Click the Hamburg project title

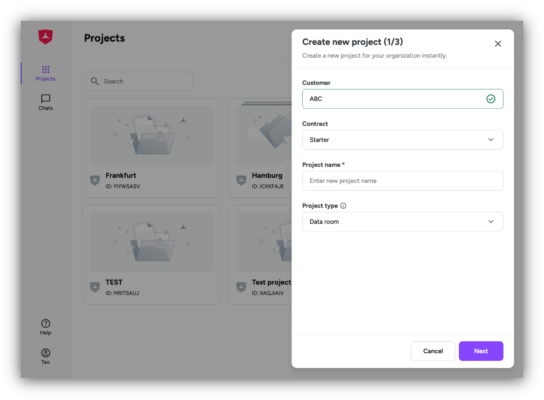pos(267,176)
